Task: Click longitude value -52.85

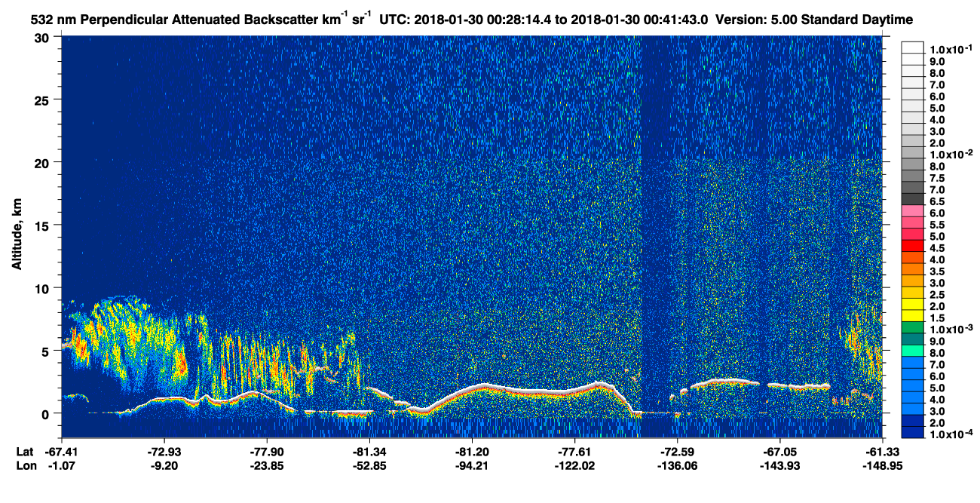Action: coord(369,465)
